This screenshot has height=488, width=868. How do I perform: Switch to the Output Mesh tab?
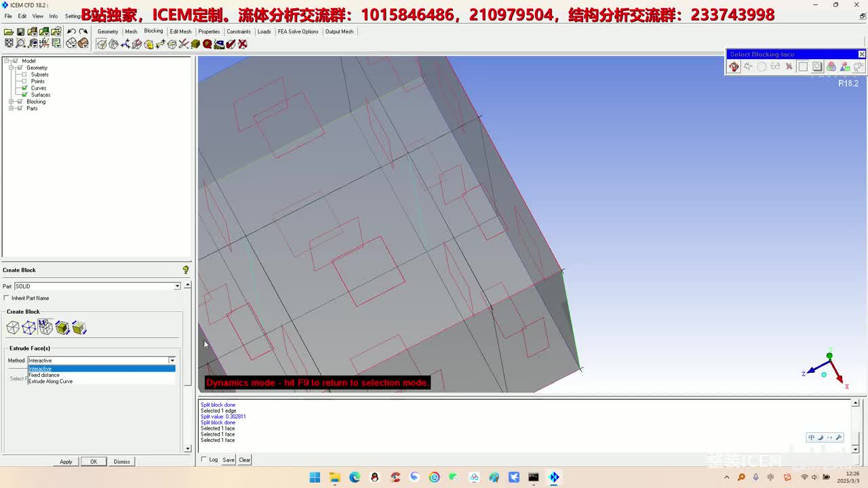[x=339, y=31]
